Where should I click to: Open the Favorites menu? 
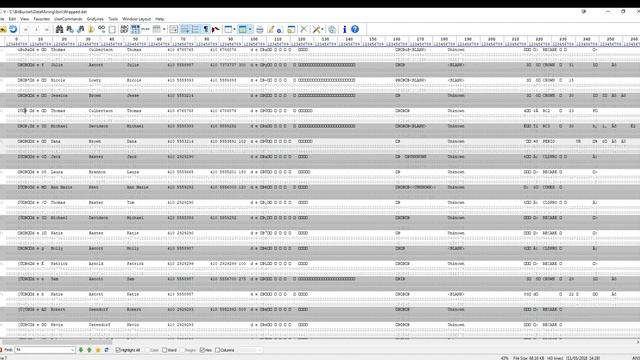[x=42, y=19]
